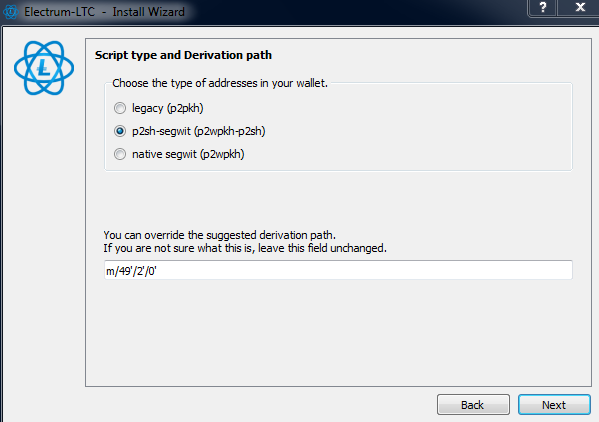Viewport: 599px width, 422px height.
Task: Focus the derivation path input field
Action: [338, 270]
